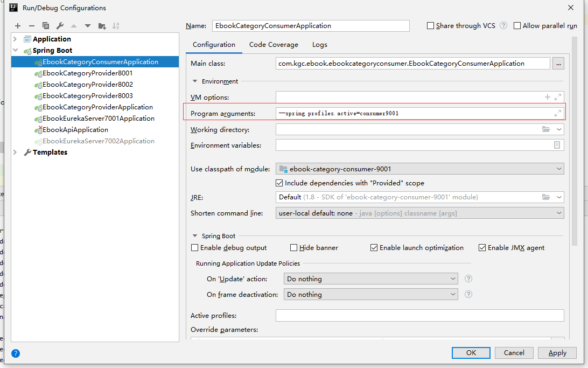This screenshot has height=368, width=588.
Task: Enable Allow parallel run checkbox
Action: click(x=517, y=26)
